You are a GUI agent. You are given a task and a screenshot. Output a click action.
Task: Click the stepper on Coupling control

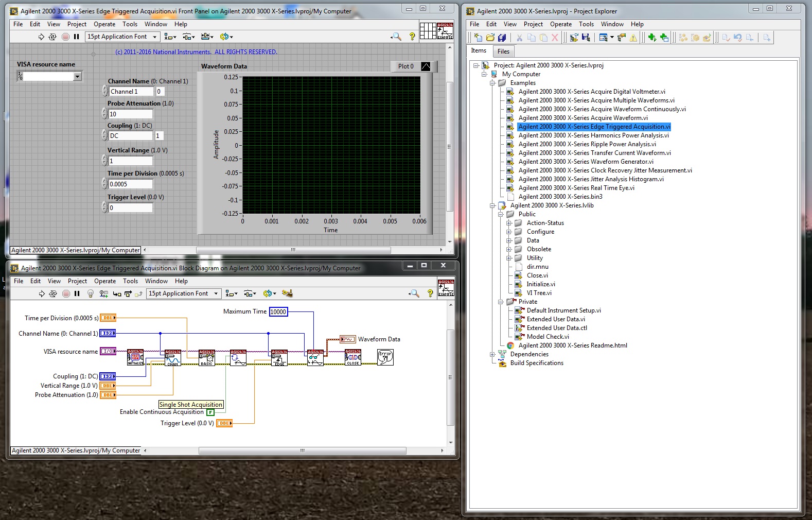tap(105, 136)
